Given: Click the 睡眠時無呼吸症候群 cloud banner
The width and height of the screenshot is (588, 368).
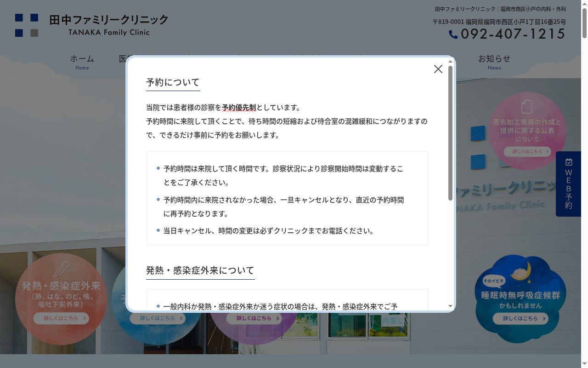Looking at the screenshot, I should tap(520, 299).
